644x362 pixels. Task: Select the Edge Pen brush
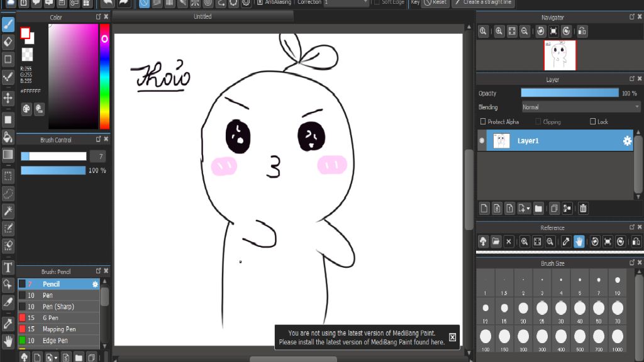point(58,340)
